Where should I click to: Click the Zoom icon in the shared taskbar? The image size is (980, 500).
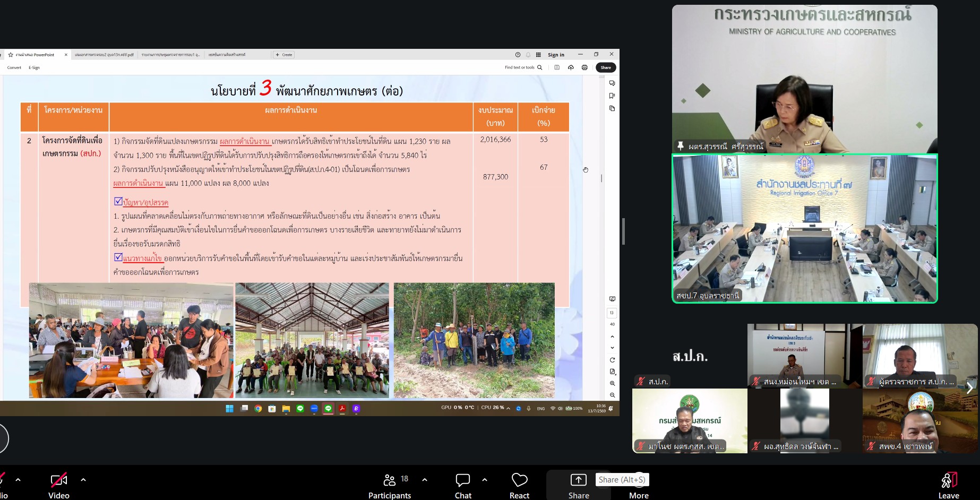314,408
